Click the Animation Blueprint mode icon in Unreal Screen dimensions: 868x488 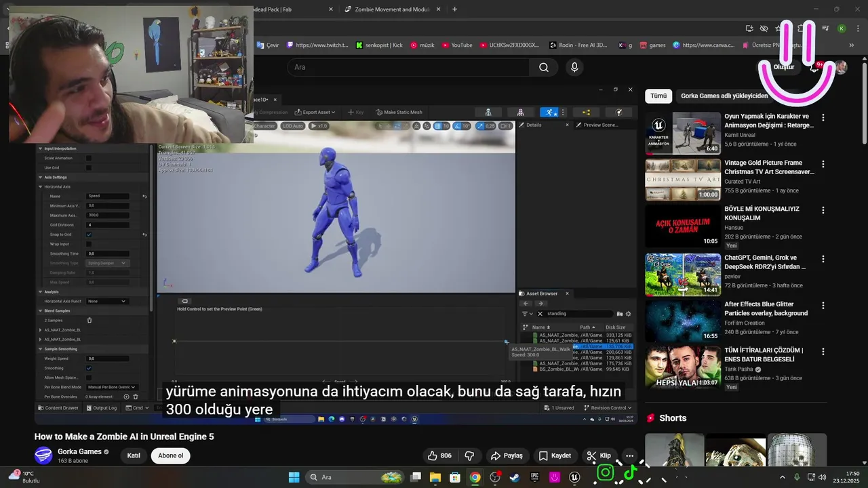[x=586, y=112]
